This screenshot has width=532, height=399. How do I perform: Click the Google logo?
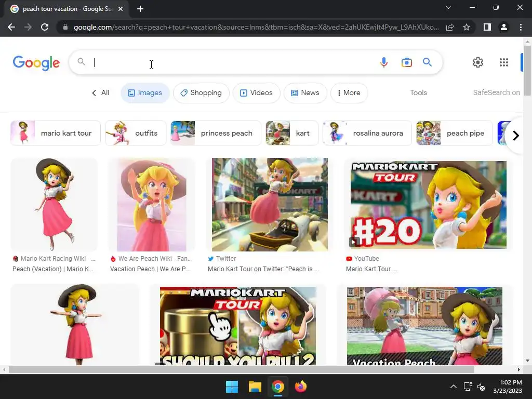point(36,63)
